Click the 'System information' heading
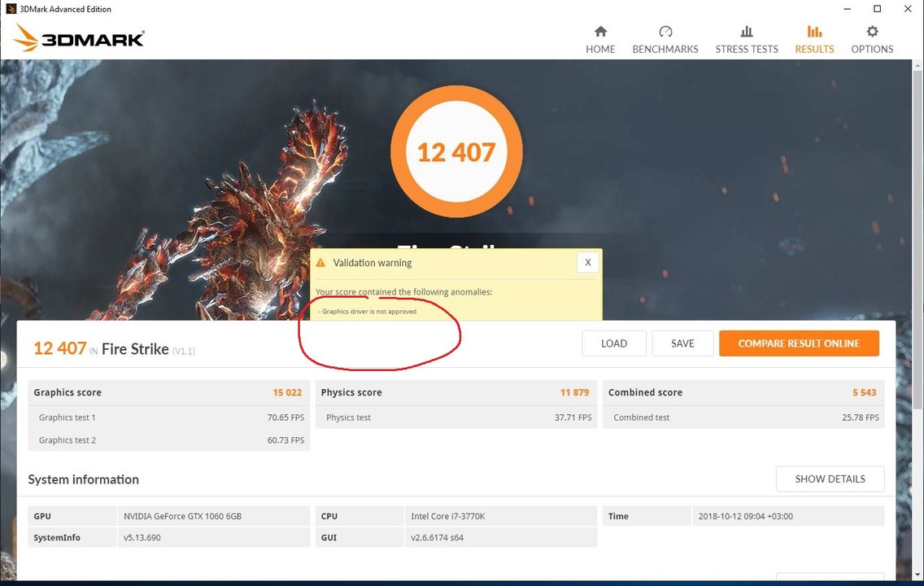Viewport: 924px width, 586px height. (83, 479)
